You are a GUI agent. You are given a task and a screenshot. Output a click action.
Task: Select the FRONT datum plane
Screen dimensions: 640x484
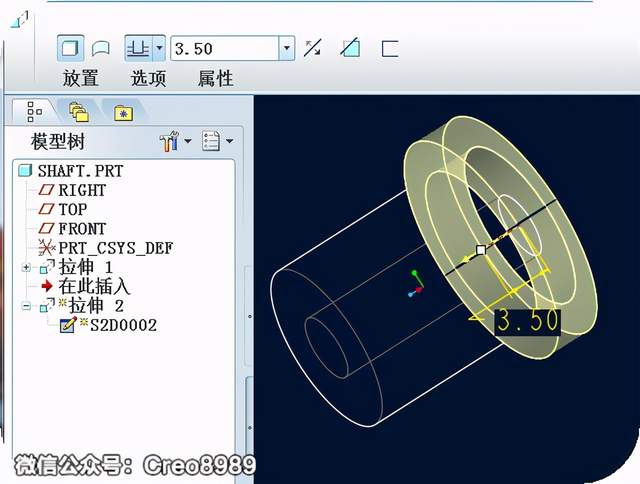(82, 229)
